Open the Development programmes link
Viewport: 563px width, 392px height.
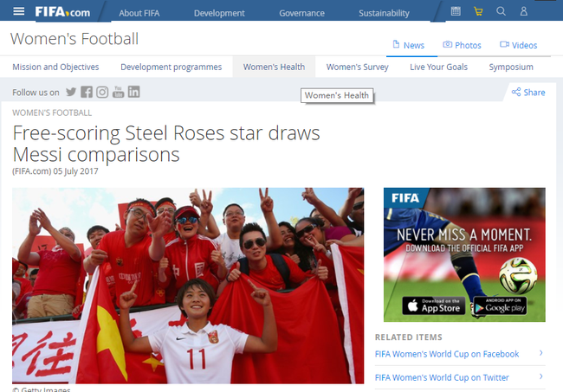[171, 67]
